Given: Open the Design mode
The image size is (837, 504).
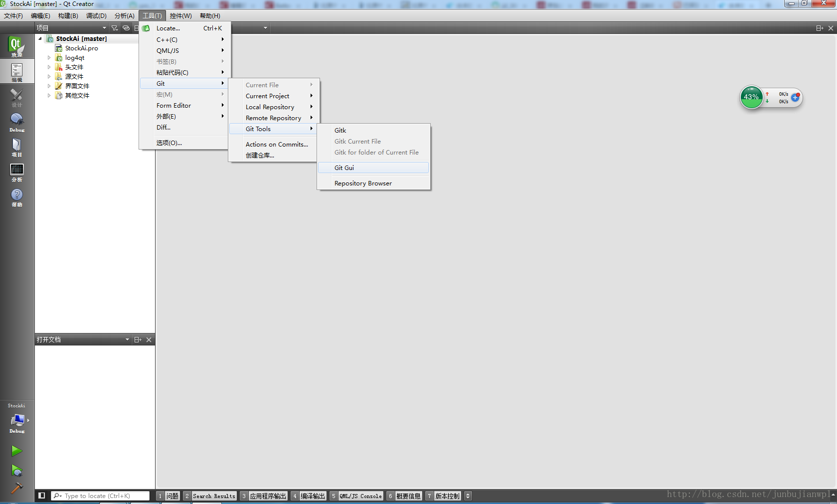Looking at the screenshot, I should (x=16, y=97).
